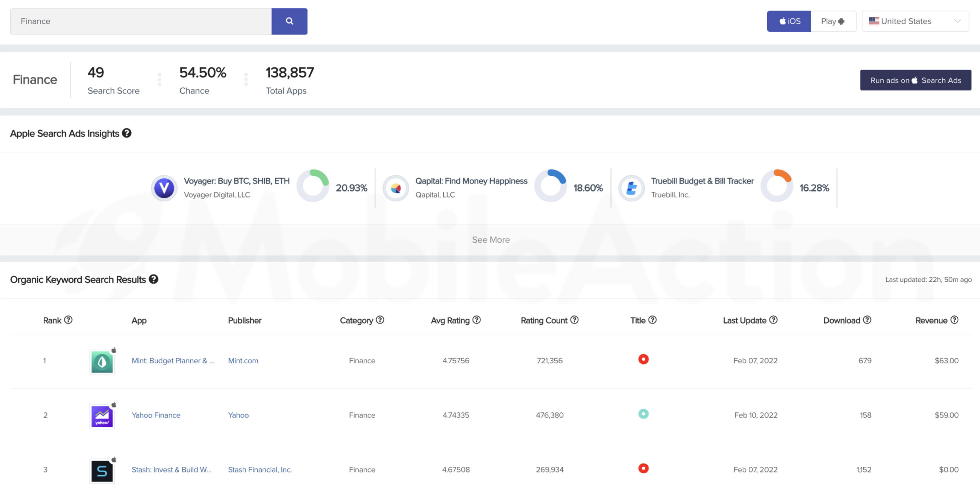Click Truebill's orange 16.28% share ring
The image size is (980, 497).
(x=777, y=186)
